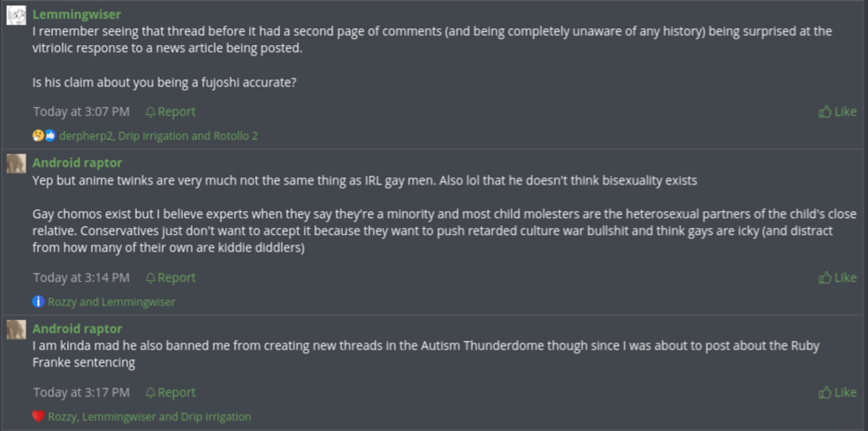Click the Today at 3:17 PM timestamp
The height and width of the screenshot is (431, 868).
point(81,392)
